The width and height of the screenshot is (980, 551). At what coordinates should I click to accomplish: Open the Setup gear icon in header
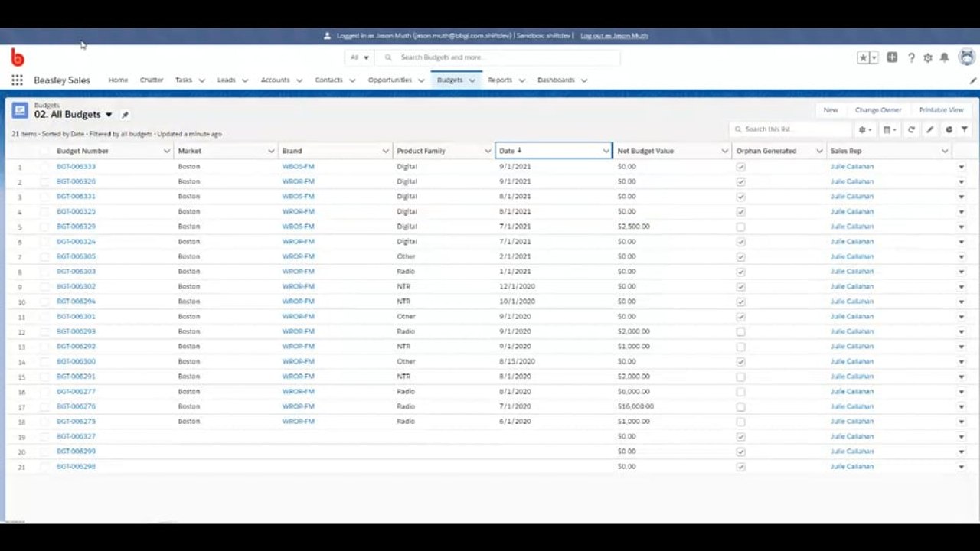click(928, 57)
